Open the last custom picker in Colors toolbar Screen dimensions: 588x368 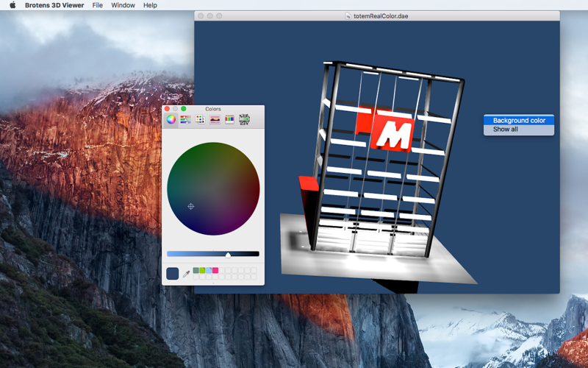(244, 119)
